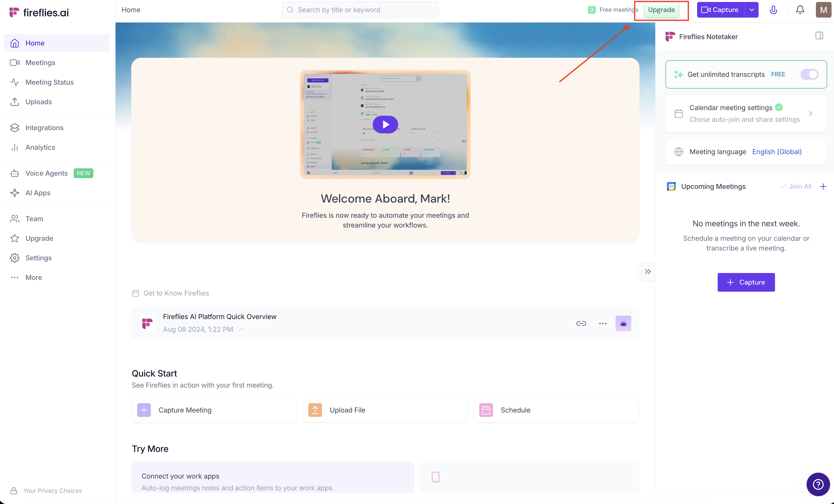Click the green Upgrade button in header
Viewport: 834px width, 504px height.
[x=661, y=10]
